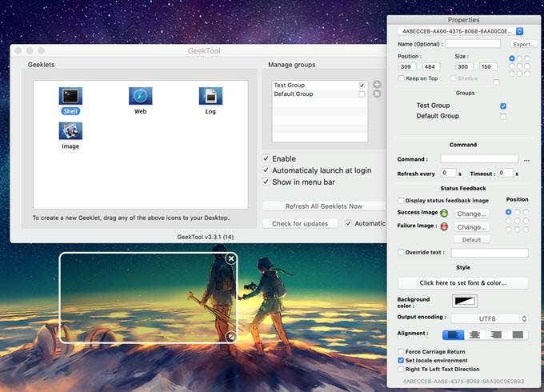
Task: Click Change for Failure Image
Action: coord(471,227)
